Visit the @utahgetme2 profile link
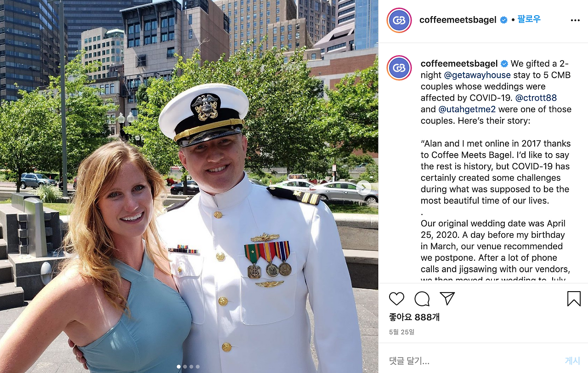Screen dimensions: 588x373 [x=467, y=109]
